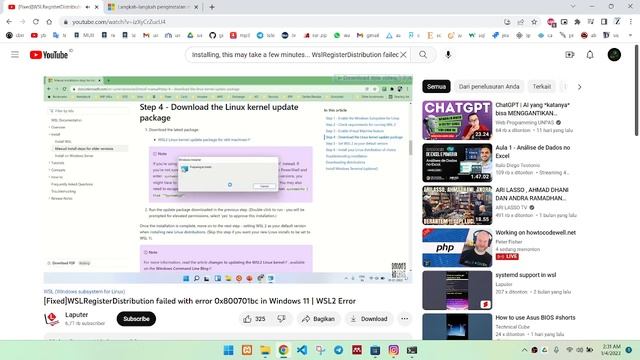Start voice search with the microphone icon
The width and height of the screenshot is (640, 360).
click(448, 54)
